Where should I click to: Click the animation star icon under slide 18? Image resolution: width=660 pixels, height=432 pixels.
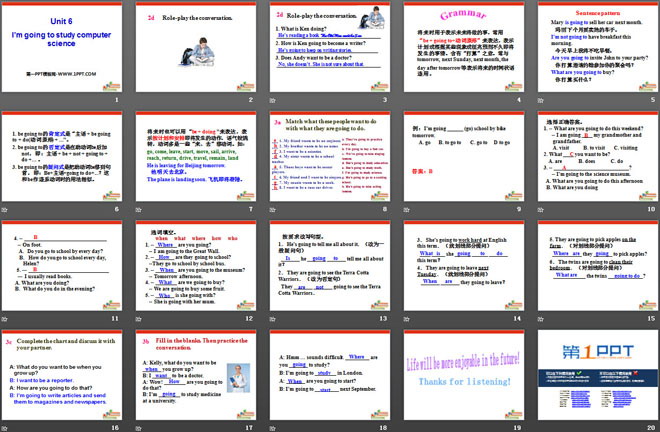[272, 428]
